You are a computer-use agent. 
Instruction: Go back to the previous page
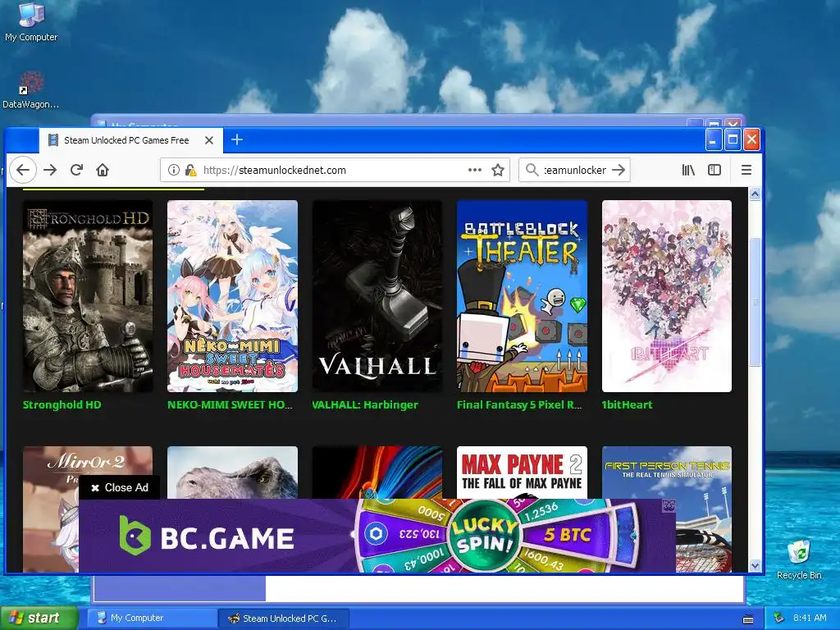pos(22,170)
